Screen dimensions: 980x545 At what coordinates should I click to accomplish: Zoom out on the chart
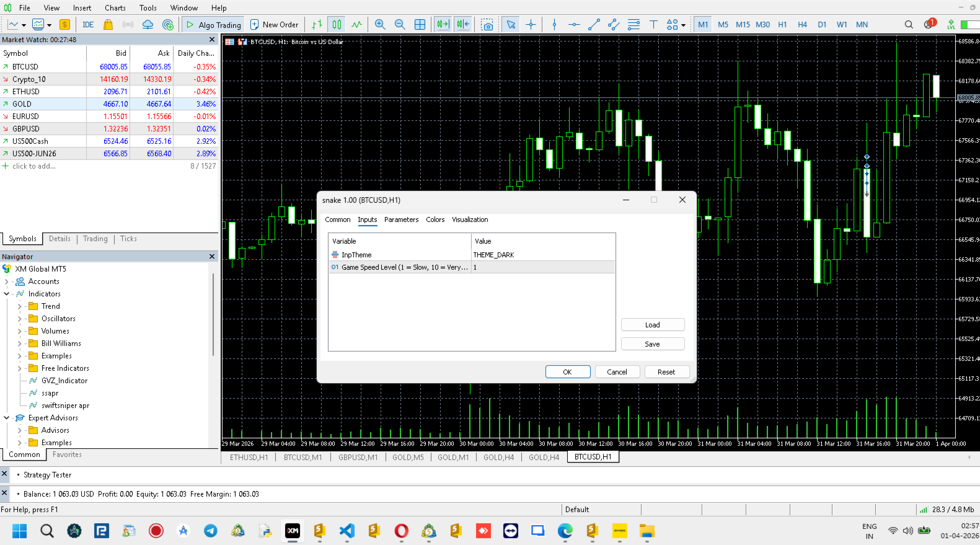400,25
